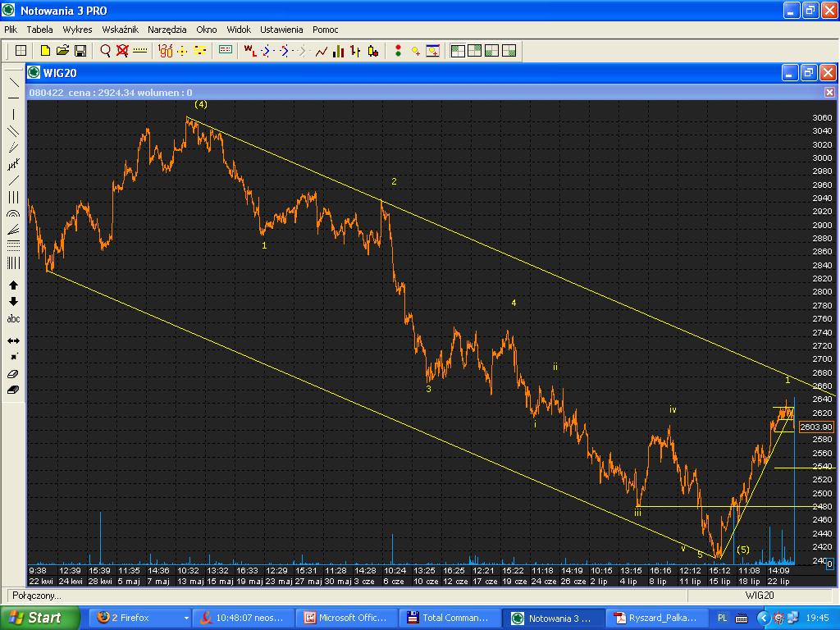Viewport: 840px width, 630px height.
Task: Open the Plik menu
Action: pyautogui.click(x=11, y=30)
